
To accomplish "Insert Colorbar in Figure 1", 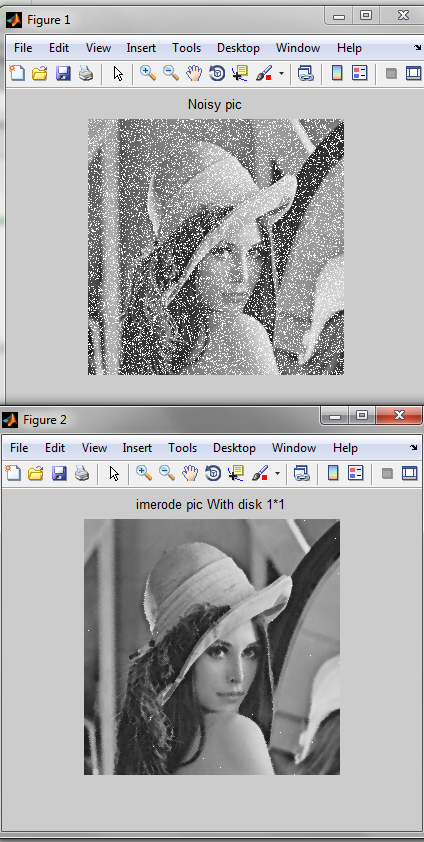I will (337, 73).
